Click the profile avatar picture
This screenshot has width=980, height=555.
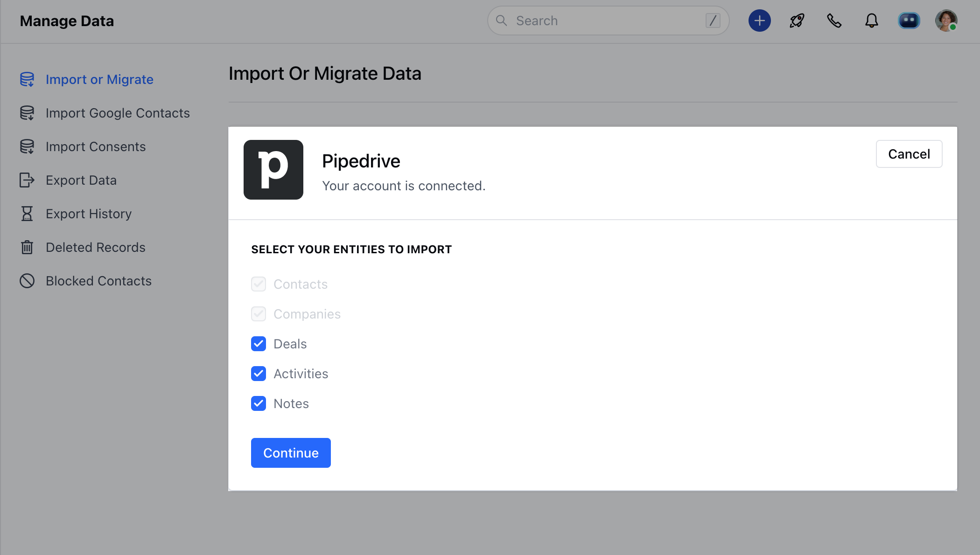coord(946,21)
